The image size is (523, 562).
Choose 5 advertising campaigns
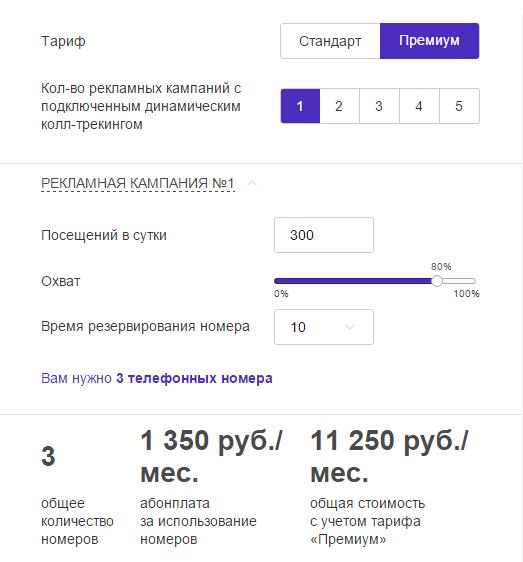tap(459, 106)
